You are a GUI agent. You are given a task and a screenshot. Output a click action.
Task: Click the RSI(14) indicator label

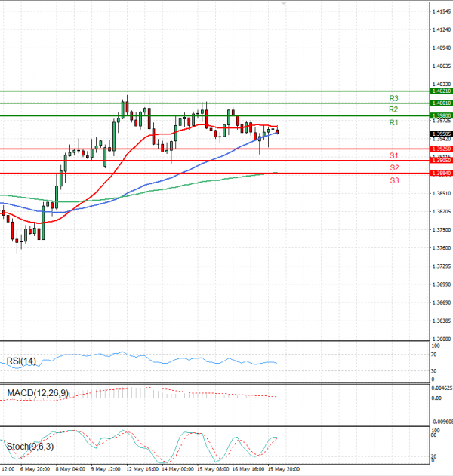(20, 360)
